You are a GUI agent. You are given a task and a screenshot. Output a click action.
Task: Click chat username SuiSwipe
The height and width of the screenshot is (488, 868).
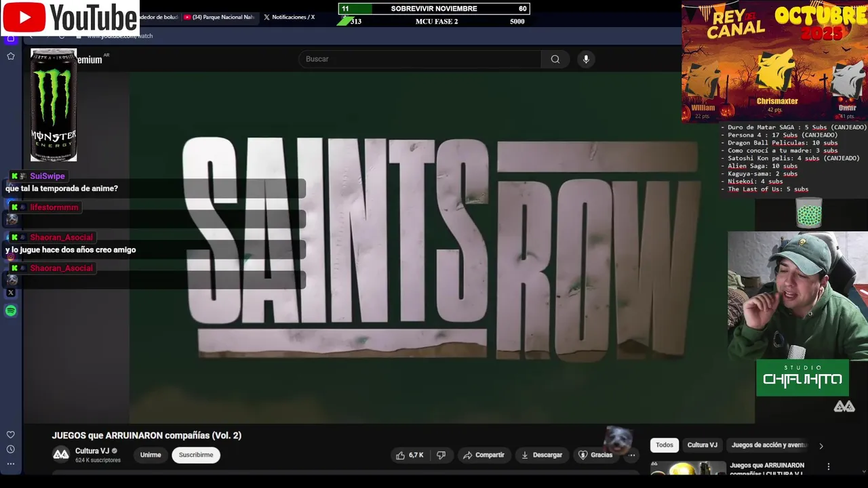47,176
